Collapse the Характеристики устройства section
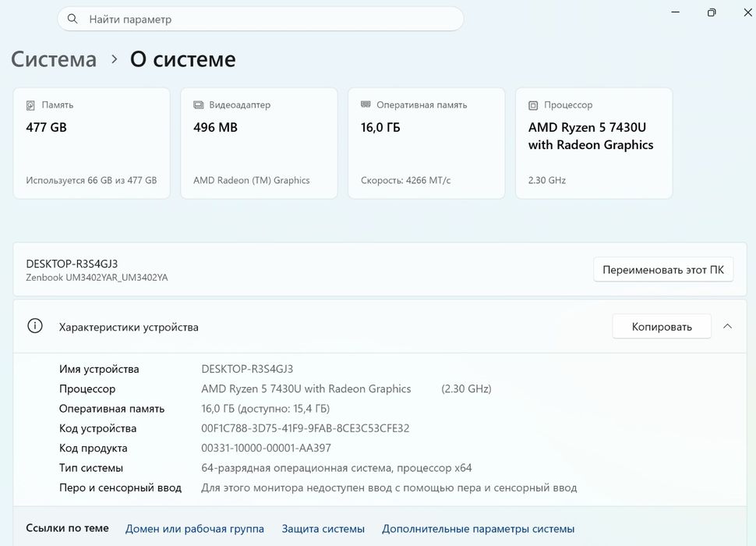 click(x=728, y=327)
